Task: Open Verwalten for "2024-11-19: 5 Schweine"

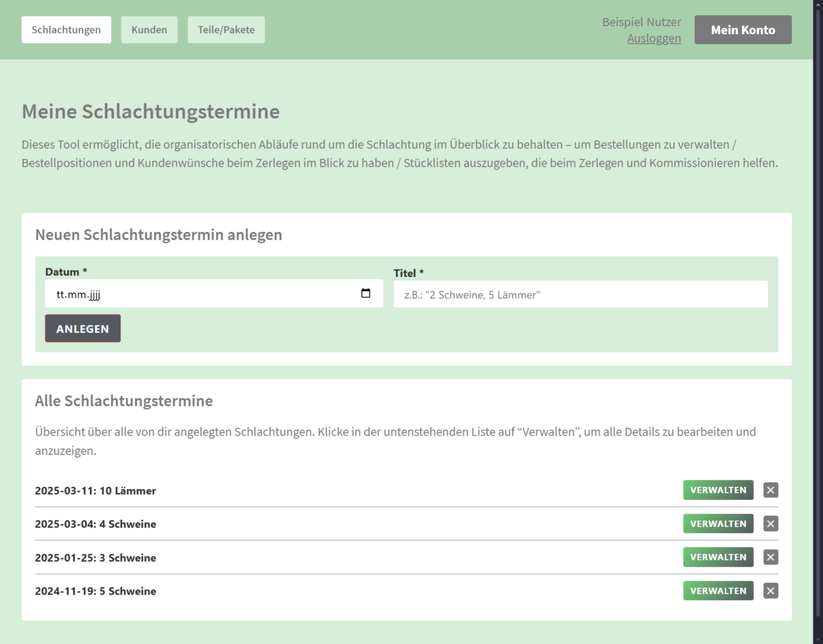Action: click(x=717, y=591)
